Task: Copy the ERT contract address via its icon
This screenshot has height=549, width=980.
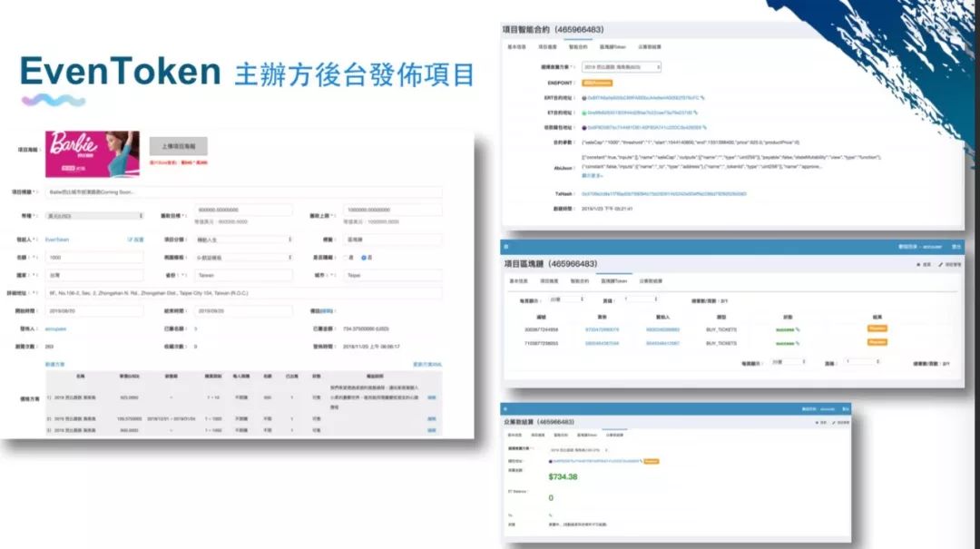Action: 702,97
